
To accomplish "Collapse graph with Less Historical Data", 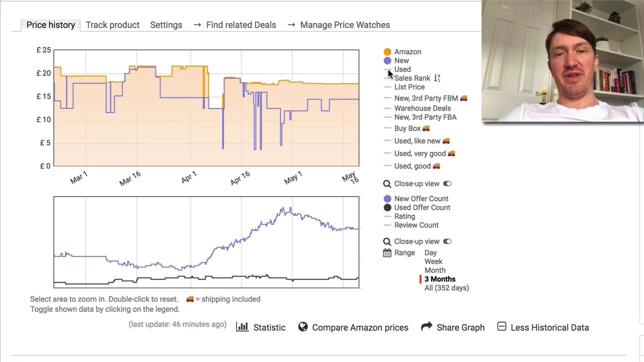I will click(x=549, y=328).
